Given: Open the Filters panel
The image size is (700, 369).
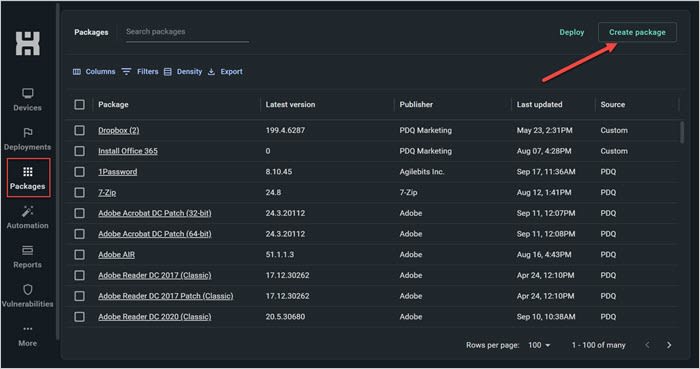Looking at the screenshot, I should tap(140, 71).
